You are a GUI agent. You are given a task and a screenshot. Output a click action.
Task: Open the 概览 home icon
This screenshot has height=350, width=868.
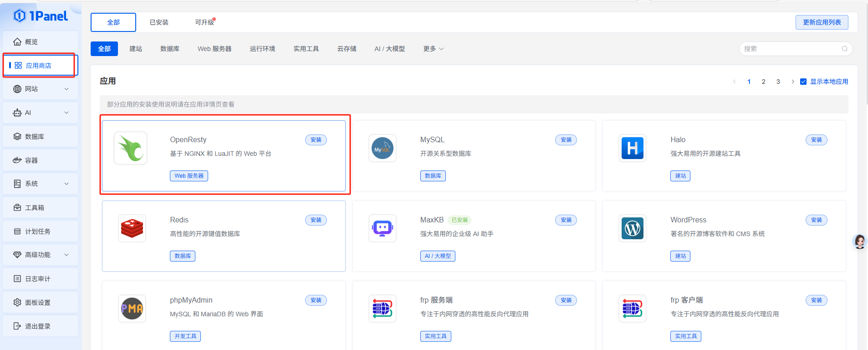click(x=17, y=42)
